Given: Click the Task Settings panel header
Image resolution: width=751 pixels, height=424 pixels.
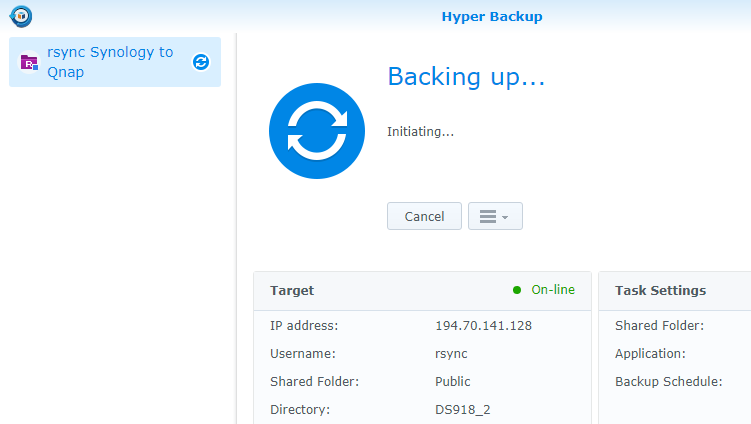Looking at the screenshot, I should coord(675,290).
